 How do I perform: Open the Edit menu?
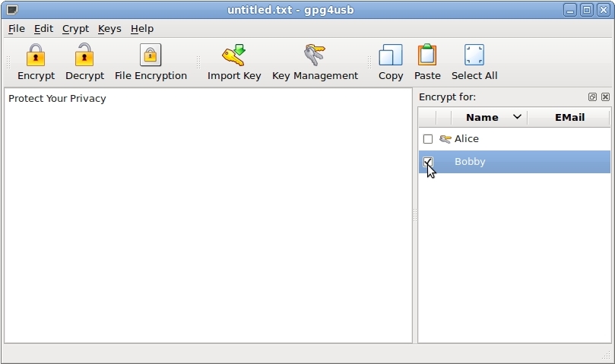(x=43, y=29)
